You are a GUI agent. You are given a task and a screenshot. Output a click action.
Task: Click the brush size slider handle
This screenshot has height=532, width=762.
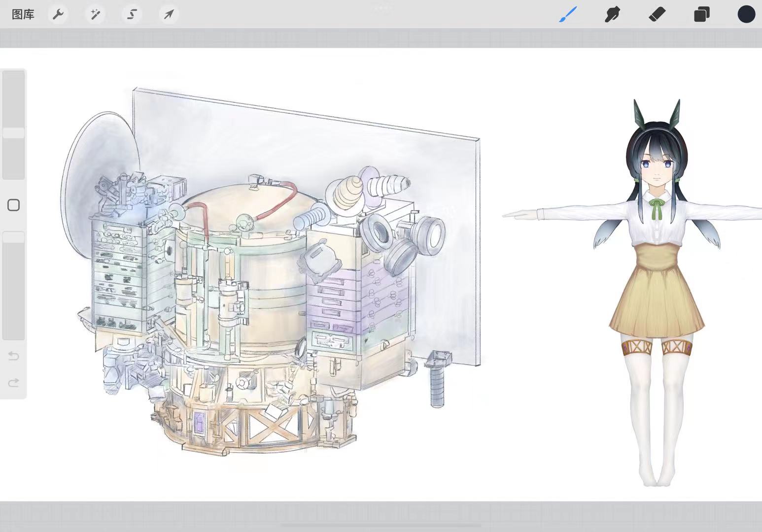13,133
